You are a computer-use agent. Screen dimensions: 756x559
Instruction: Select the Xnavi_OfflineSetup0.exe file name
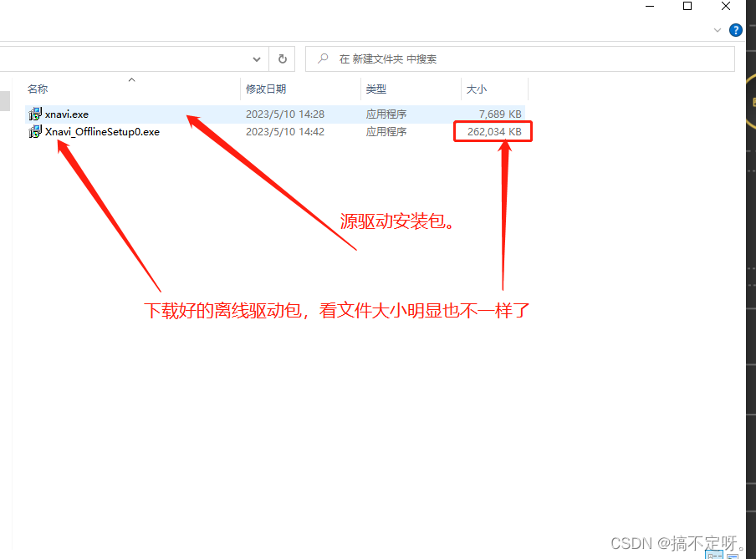pyautogui.click(x=102, y=131)
